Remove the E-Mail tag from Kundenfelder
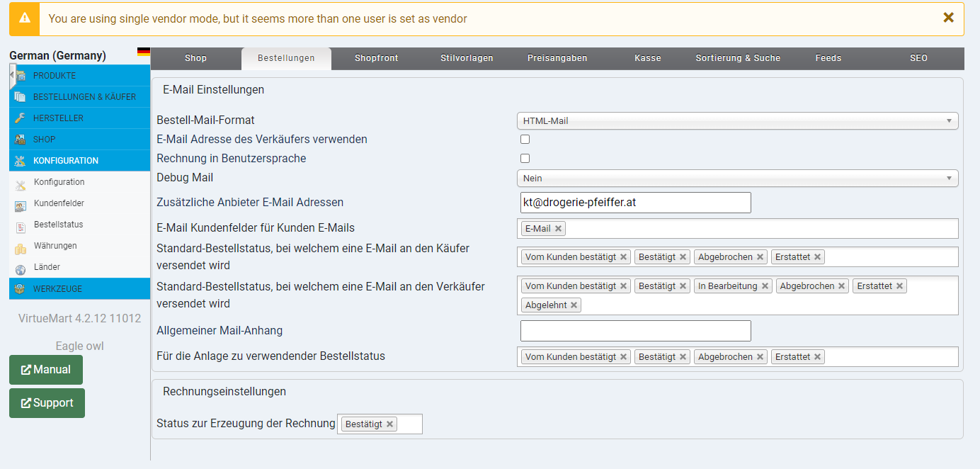The image size is (980, 469). click(x=559, y=228)
